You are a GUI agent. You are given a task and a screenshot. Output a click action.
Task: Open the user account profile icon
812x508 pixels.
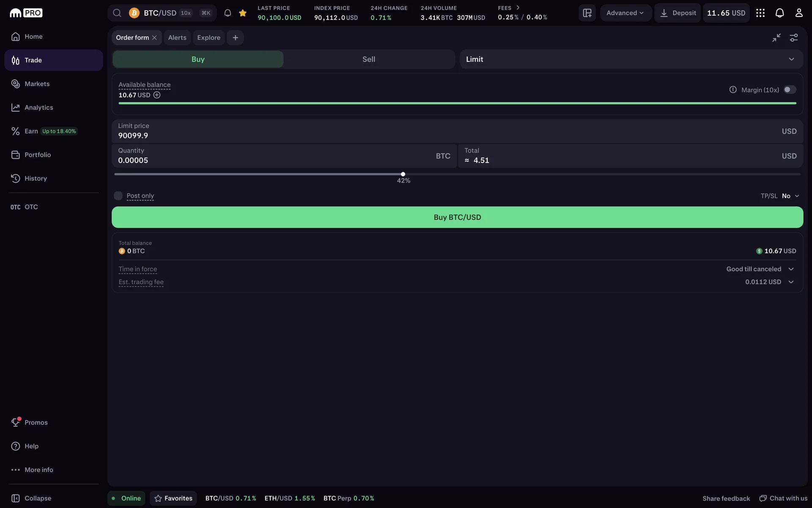pyautogui.click(x=798, y=13)
